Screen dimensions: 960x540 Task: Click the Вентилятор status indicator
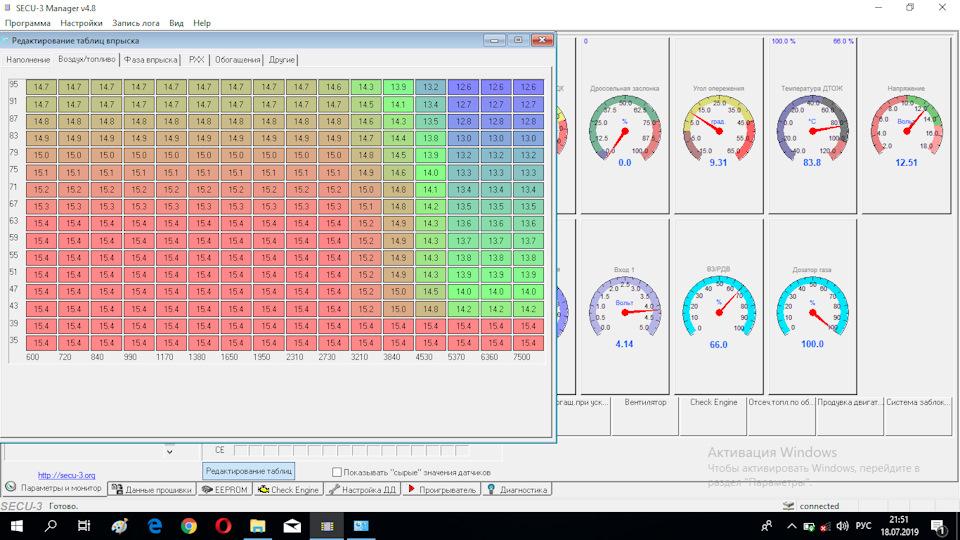click(x=645, y=416)
